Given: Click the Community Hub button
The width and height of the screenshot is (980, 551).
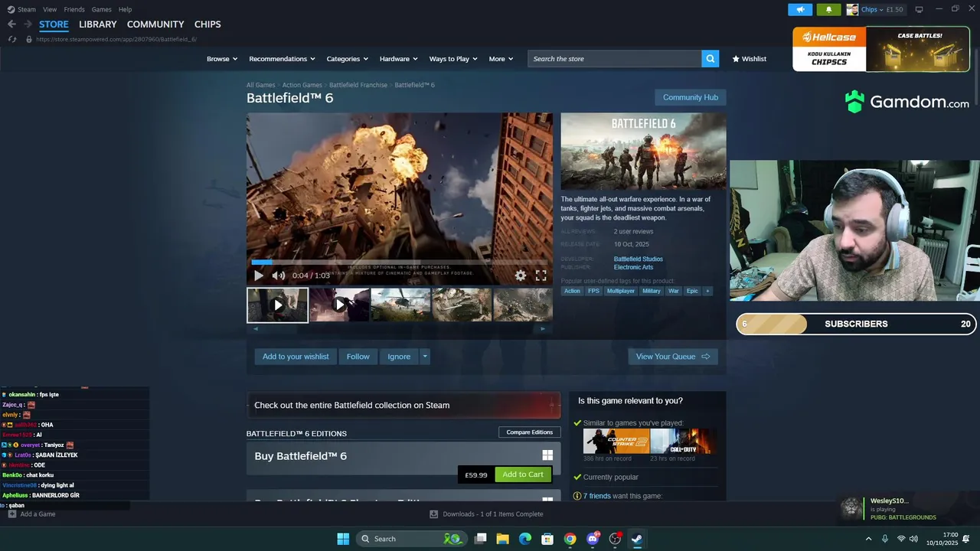Looking at the screenshot, I should (691, 97).
